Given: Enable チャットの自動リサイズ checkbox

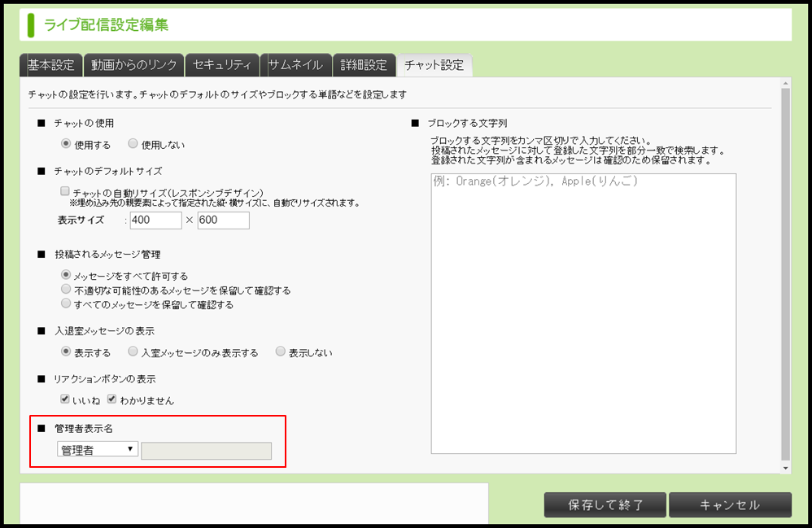Looking at the screenshot, I should (65, 191).
